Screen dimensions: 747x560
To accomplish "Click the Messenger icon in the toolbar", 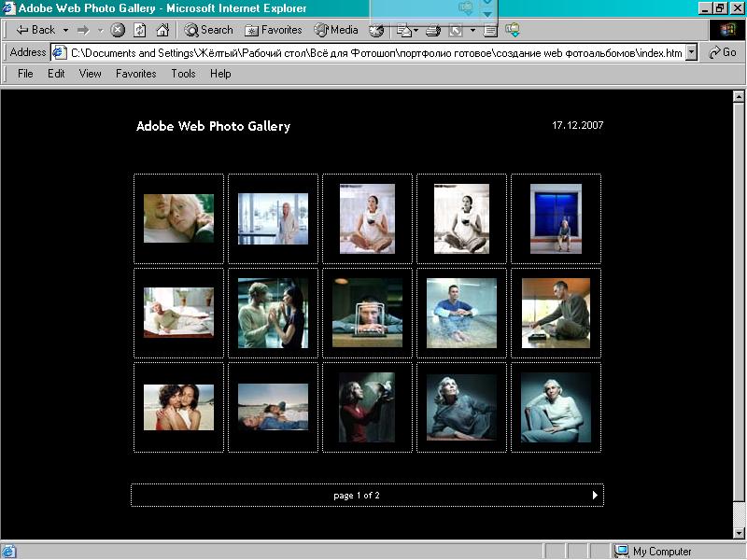I will (513, 31).
